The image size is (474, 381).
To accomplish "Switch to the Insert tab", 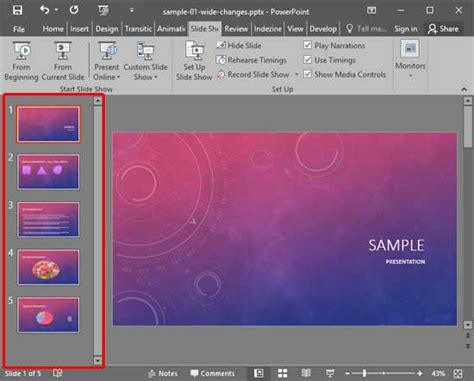I will point(79,29).
